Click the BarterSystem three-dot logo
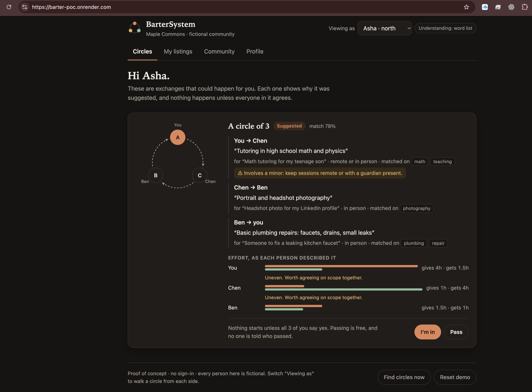The height and width of the screenshot is (392, 532). click(x=135, y=28)
